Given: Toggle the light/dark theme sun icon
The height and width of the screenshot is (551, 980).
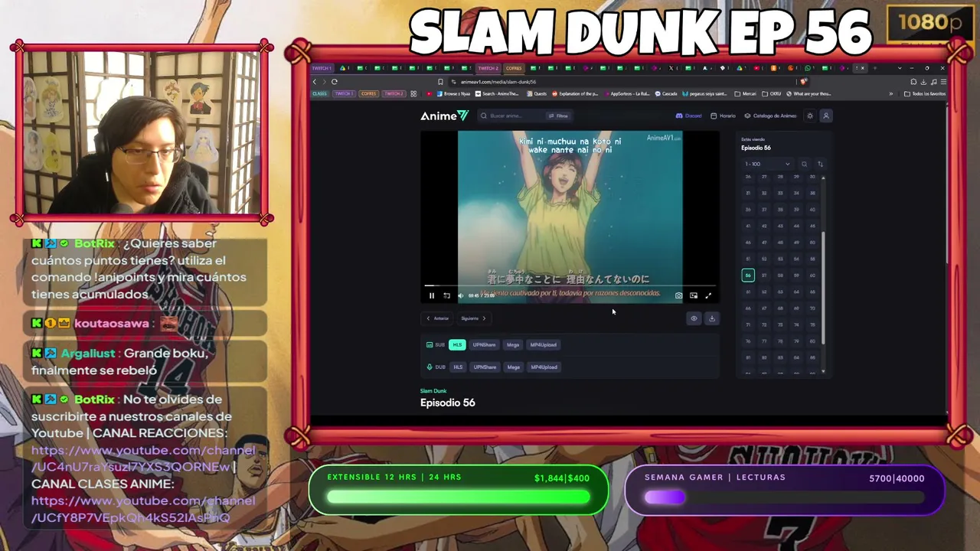Looking at the screenshot, I should coord(810,116).
